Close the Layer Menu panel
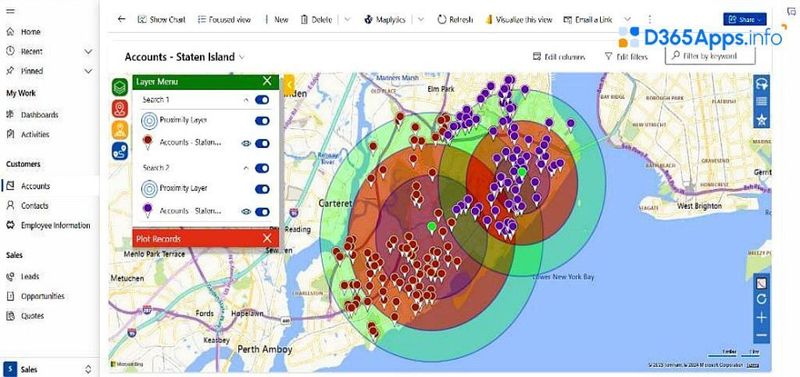Image resolution: width=800 pixels, height=377 pixels. 267,81
